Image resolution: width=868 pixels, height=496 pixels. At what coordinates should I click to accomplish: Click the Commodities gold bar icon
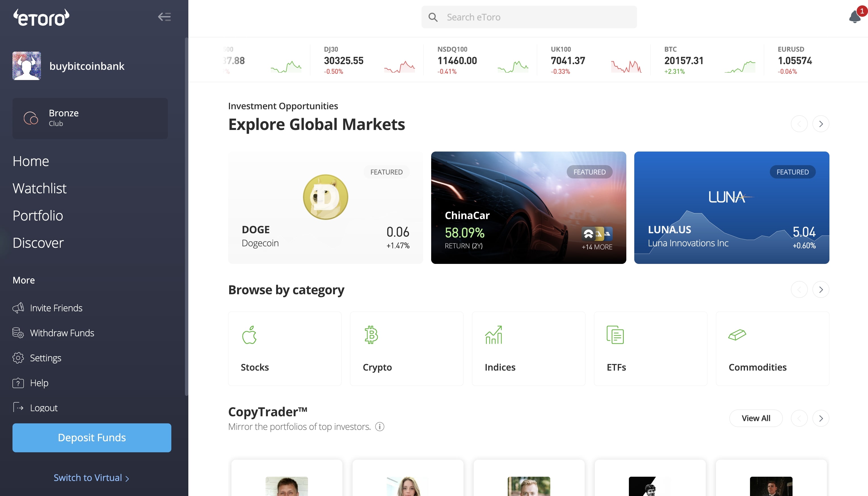pos(737,335)
